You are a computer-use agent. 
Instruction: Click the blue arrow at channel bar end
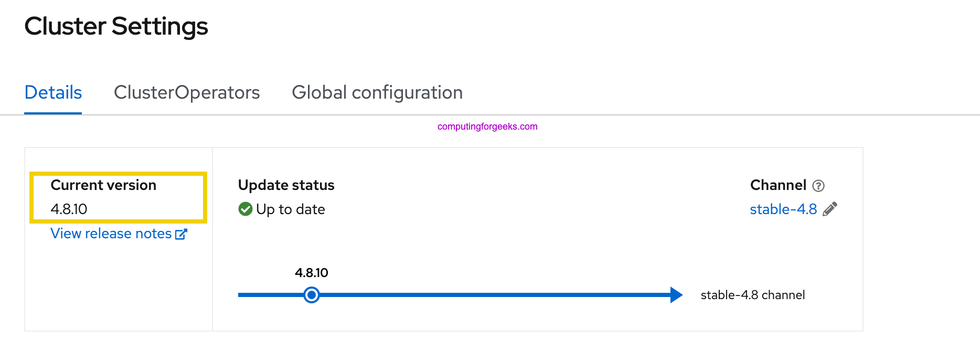[x=675, y=295]
